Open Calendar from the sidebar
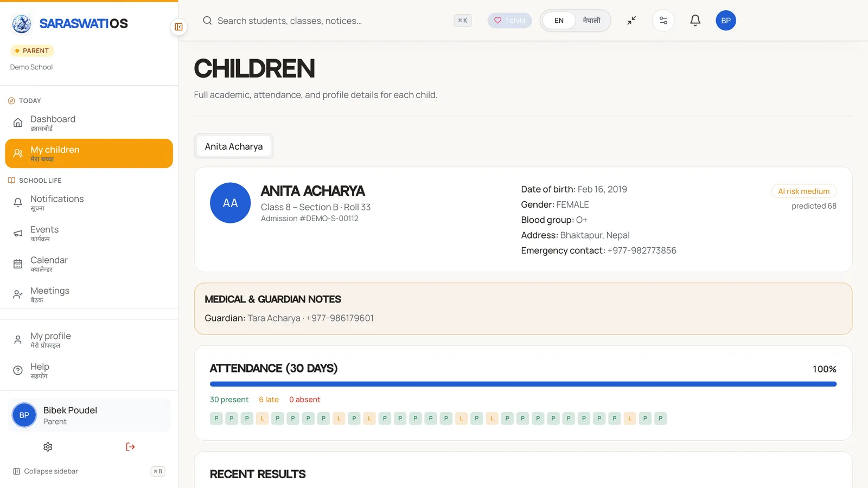Viewport: 868px width, 488px height. click(89, 264)
